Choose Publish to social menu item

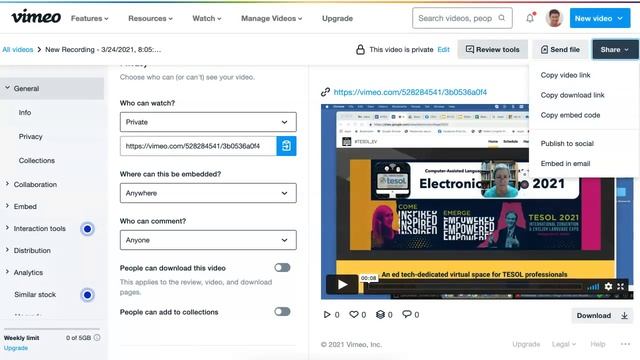(x=567, y=144)
